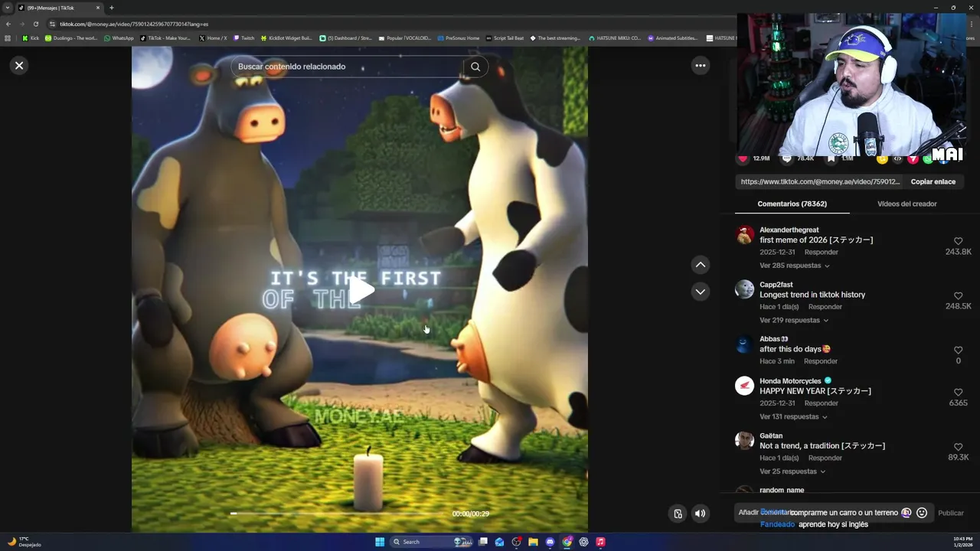
Task: Like Alexanderthegreat's comment with the heart
Action: 958,241
